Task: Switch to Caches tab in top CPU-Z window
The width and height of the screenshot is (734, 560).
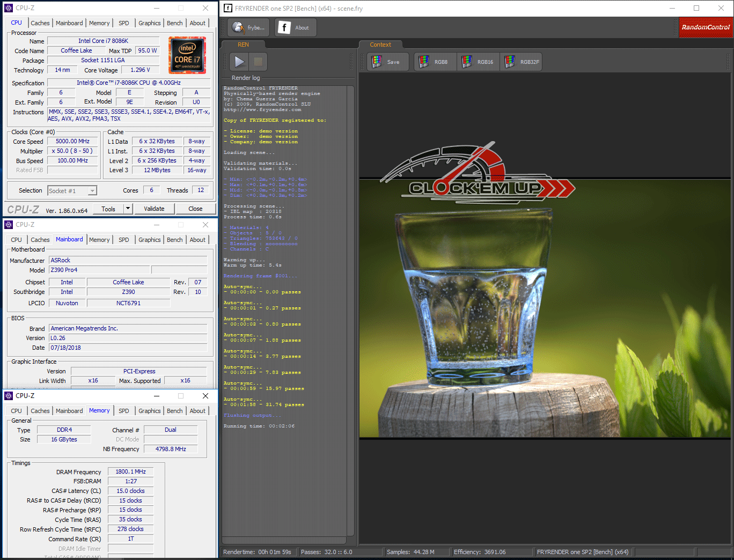Action: point(40,23)
